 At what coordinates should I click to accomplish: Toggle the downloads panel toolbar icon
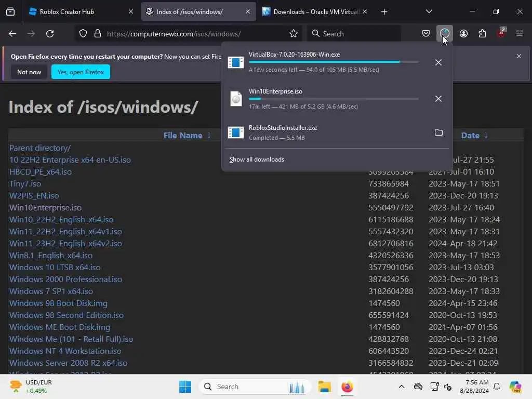coord(445,34)
